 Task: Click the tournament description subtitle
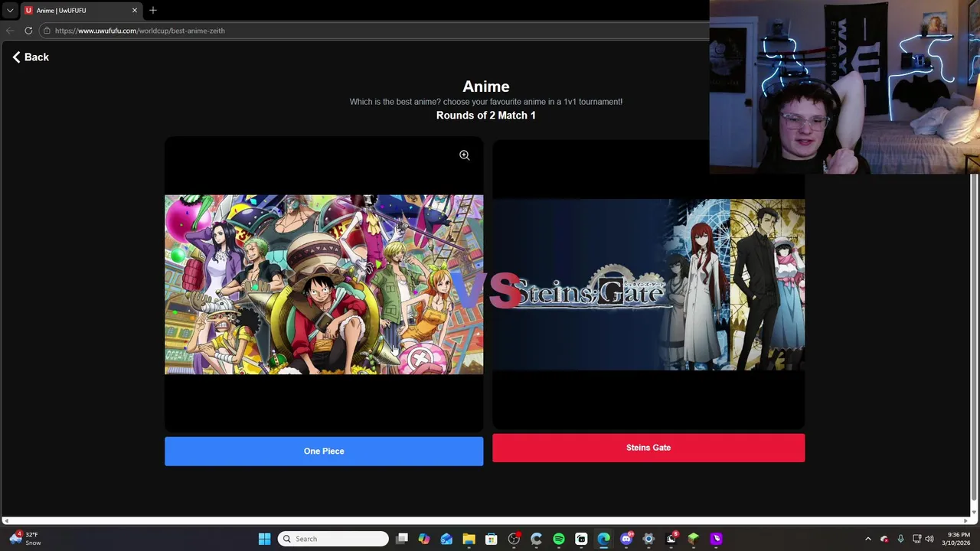point(486,102)
